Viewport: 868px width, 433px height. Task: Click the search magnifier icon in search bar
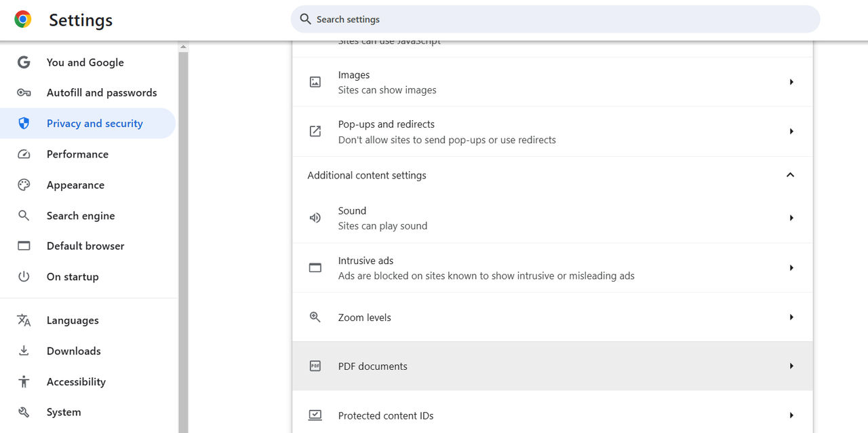coord(306,19)
